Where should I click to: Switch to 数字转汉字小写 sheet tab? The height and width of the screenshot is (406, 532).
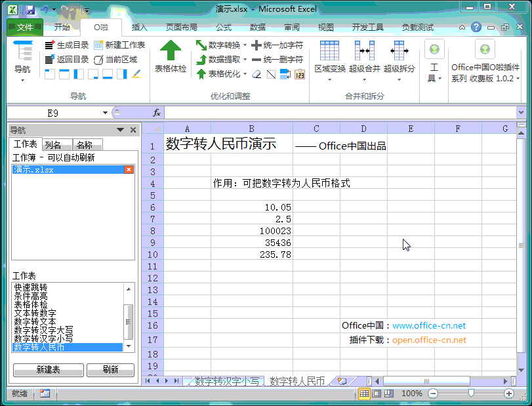click(x=227, y=381)
